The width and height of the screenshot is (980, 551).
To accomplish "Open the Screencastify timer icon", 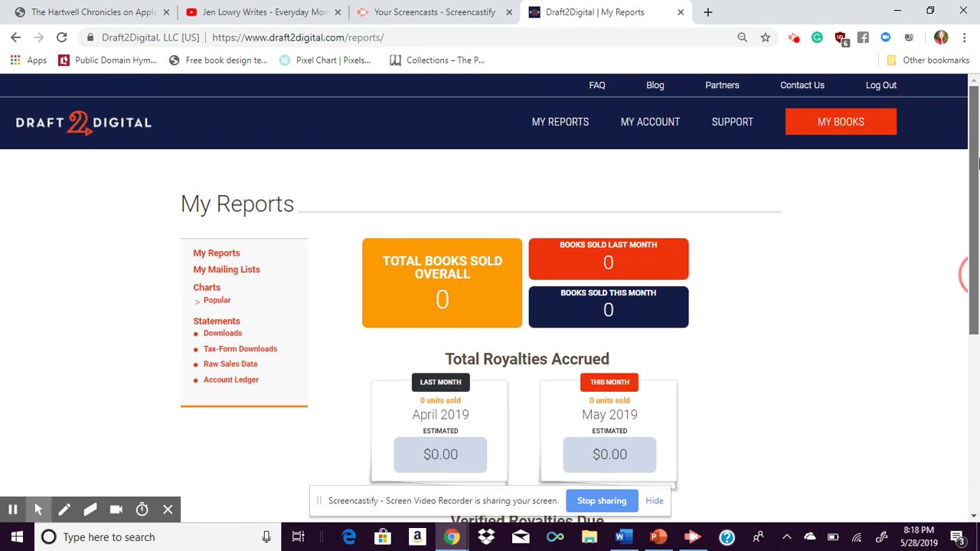I will pos(142,510).
